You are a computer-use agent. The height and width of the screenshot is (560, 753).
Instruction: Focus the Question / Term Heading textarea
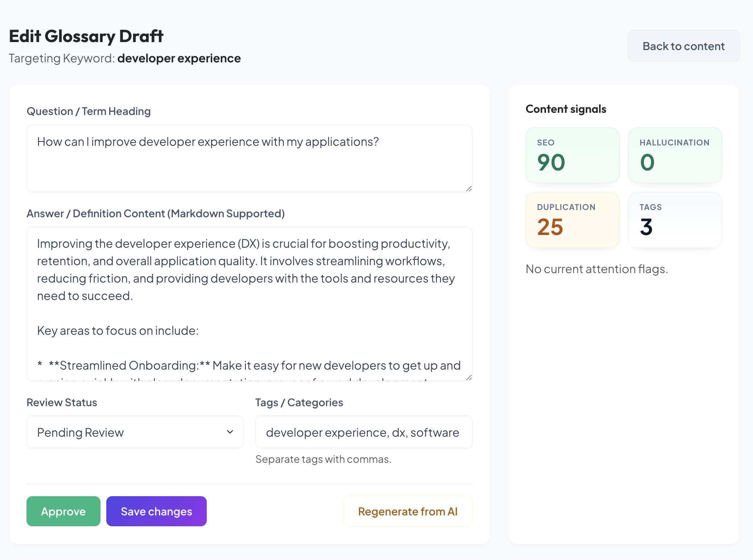(x=250, y=158)
